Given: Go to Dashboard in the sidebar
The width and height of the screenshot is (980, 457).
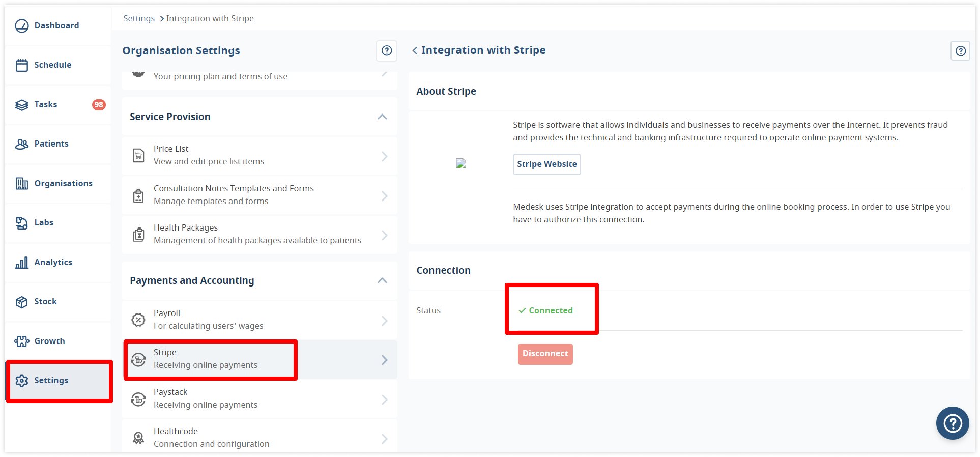Looking at the screenshot, I should (58, 25).
